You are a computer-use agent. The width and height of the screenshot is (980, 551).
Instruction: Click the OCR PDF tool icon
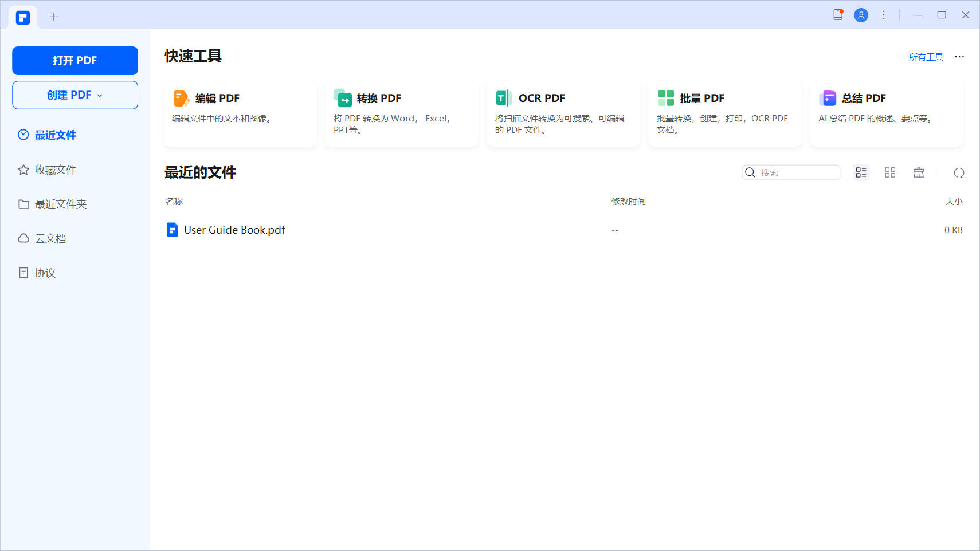tap(504, 99)
